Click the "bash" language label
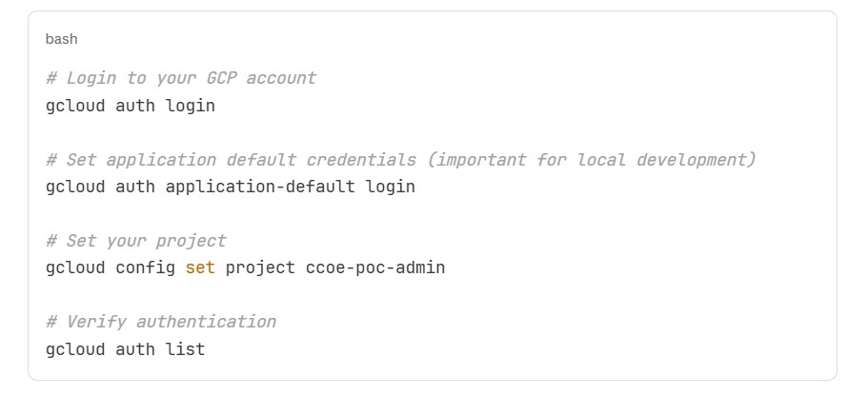Image resolution: width=868 pixels, height=396 pixels. point(61,39)
